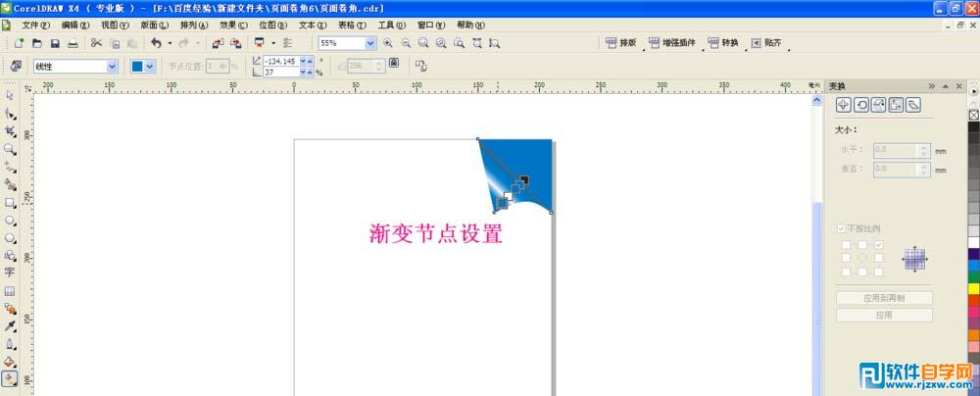Viewport: 980px width, 396px height.
Task: Click the vertical scrollbar up arrow
Action: (x=817, y=99)
